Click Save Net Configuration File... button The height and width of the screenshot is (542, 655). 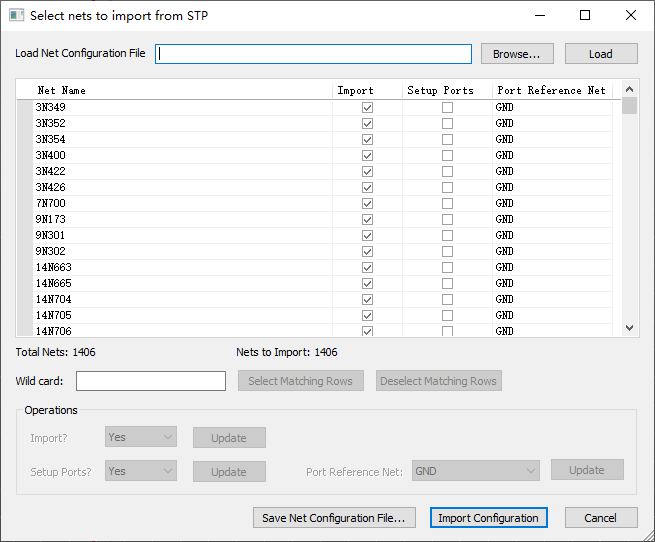(334, 518)
